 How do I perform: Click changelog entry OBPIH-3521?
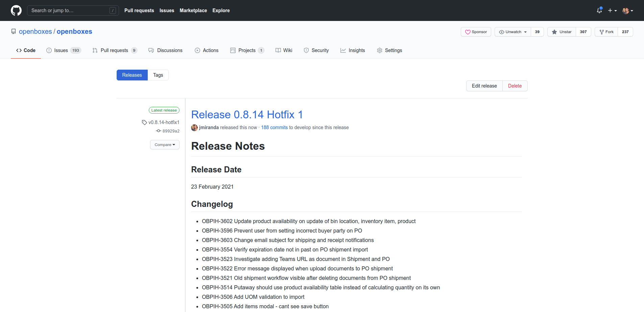(x=306, y=278)
